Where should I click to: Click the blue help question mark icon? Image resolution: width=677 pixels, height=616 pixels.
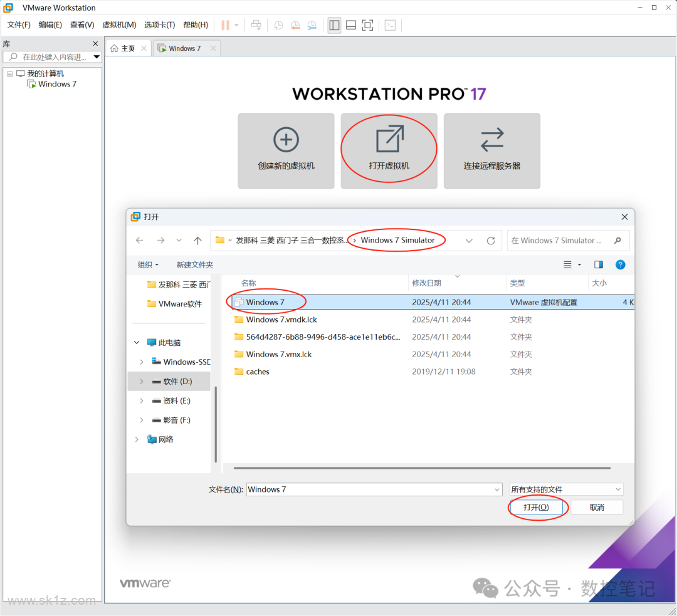(621, 264)
